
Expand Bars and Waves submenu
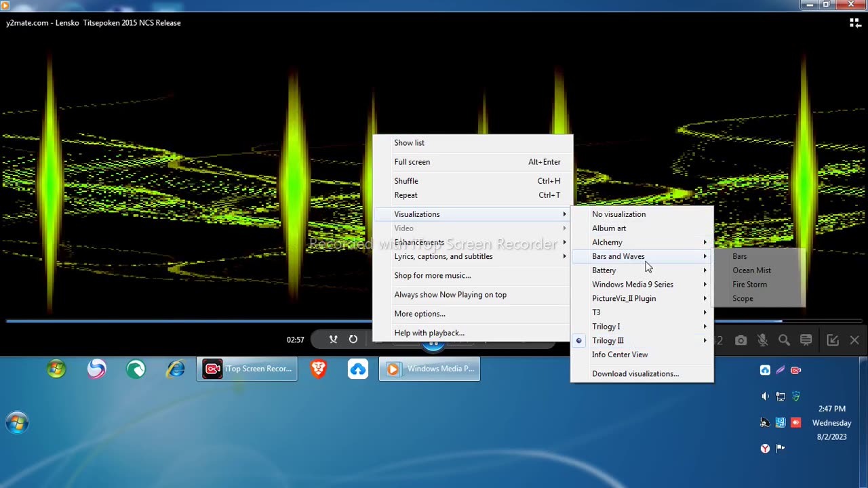642,256
